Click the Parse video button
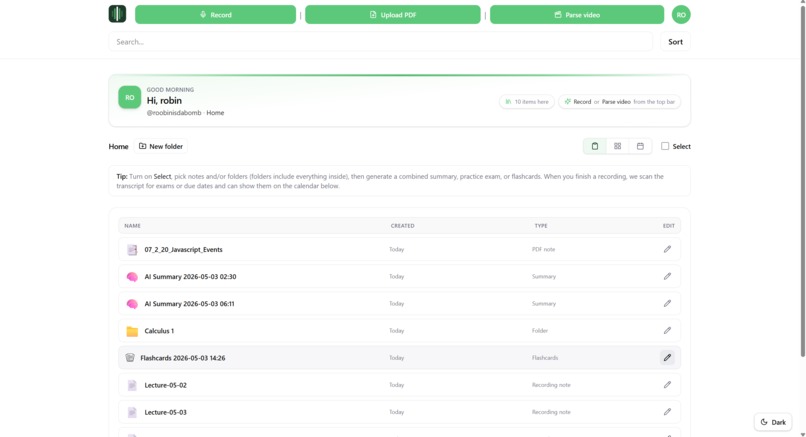 577,14
